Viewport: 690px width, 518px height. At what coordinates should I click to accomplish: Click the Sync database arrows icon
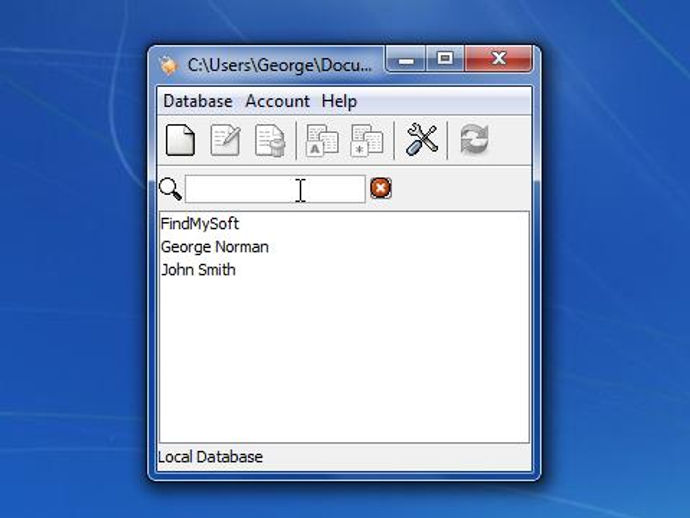[x=474, y=140]
